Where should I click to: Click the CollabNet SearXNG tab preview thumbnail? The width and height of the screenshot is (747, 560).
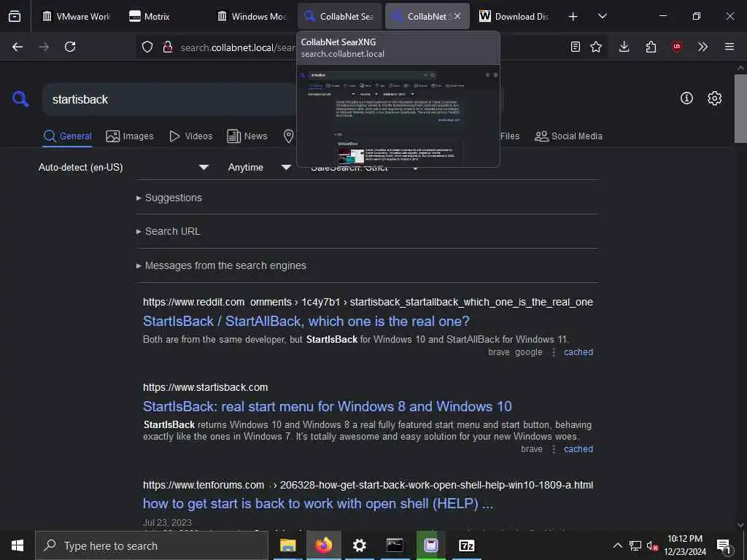coord(398,114)
